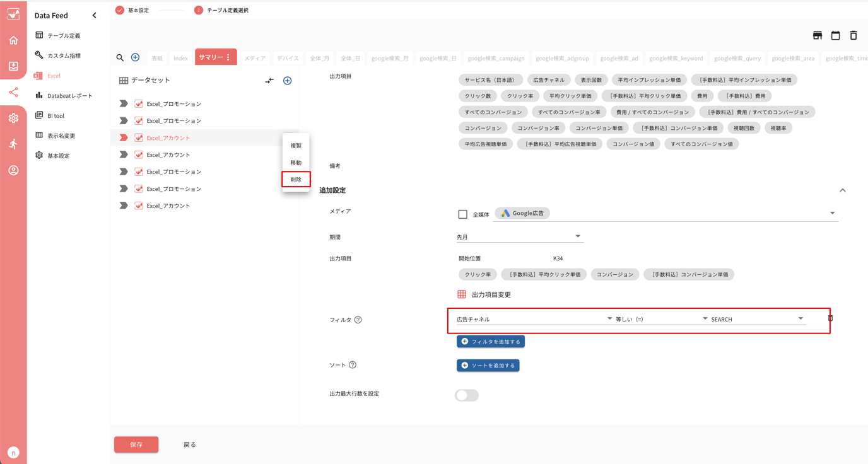The image size is (868, 464).
Task: Open the settings gear icon in the sidebar
Action: [x=13, y=118]
